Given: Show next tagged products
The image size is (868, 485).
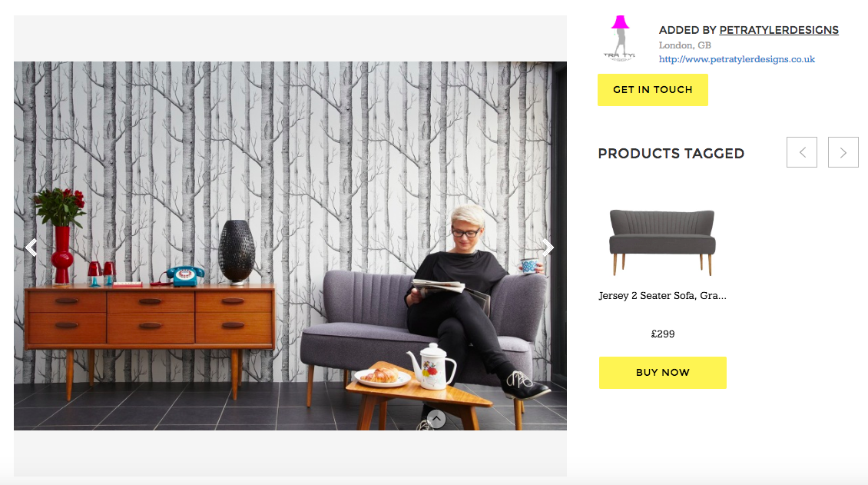Looking at the screenshot, I should pos(843,152).
